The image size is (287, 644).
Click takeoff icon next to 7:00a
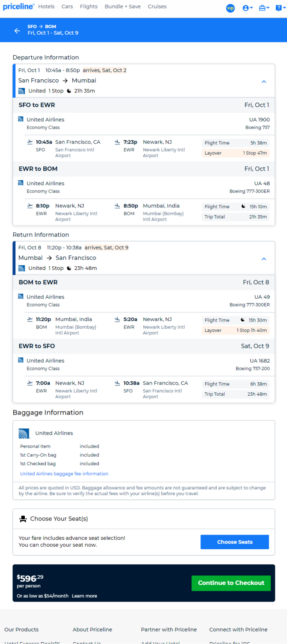(x=30, y=383)
